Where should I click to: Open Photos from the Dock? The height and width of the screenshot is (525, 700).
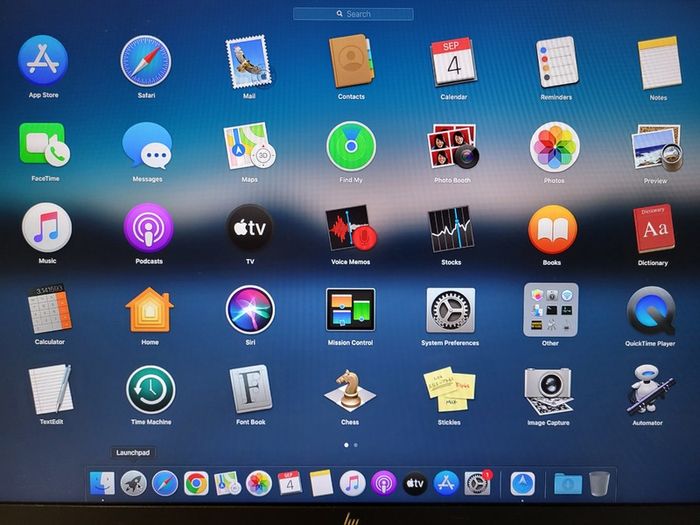click(x=259, y=483)
